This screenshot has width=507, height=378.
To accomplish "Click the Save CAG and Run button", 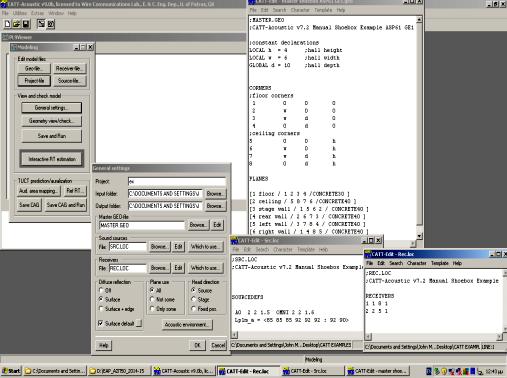I will pos(66,205).
